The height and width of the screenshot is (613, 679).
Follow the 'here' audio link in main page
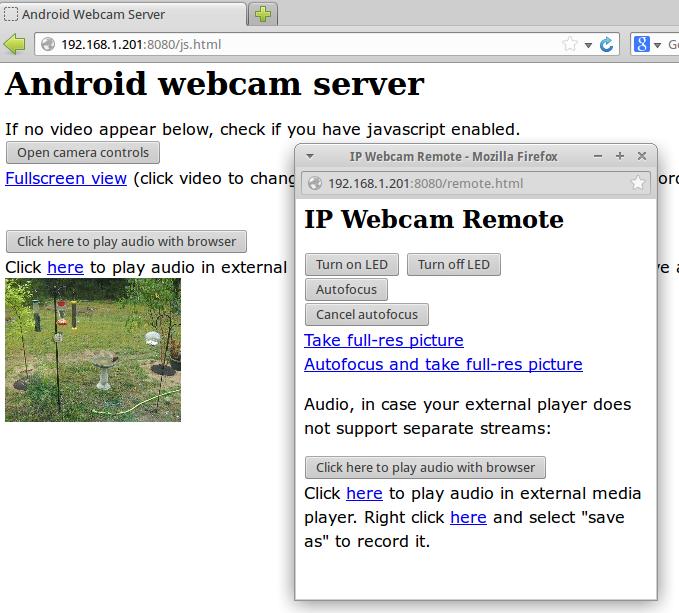click(x=65, y=268)
